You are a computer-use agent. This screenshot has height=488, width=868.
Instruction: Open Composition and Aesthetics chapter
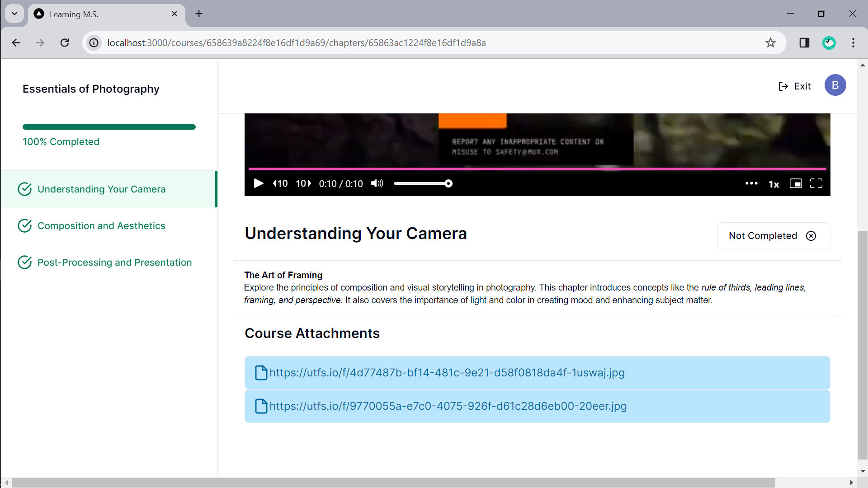(101, 226)
